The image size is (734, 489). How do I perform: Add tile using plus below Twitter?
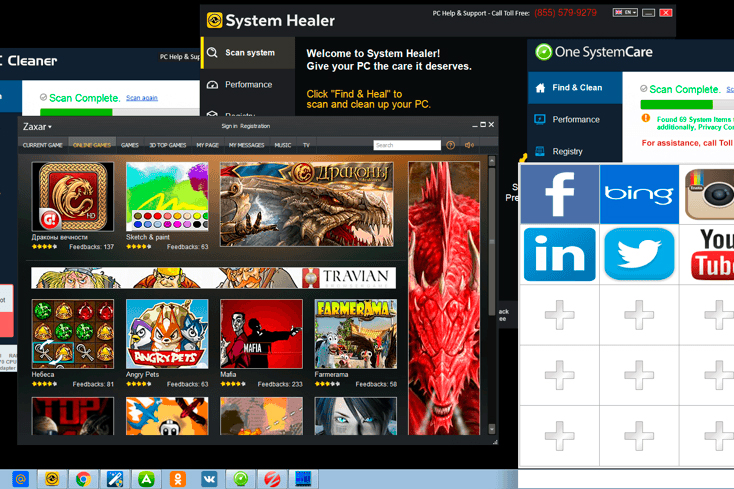point(639,315)
